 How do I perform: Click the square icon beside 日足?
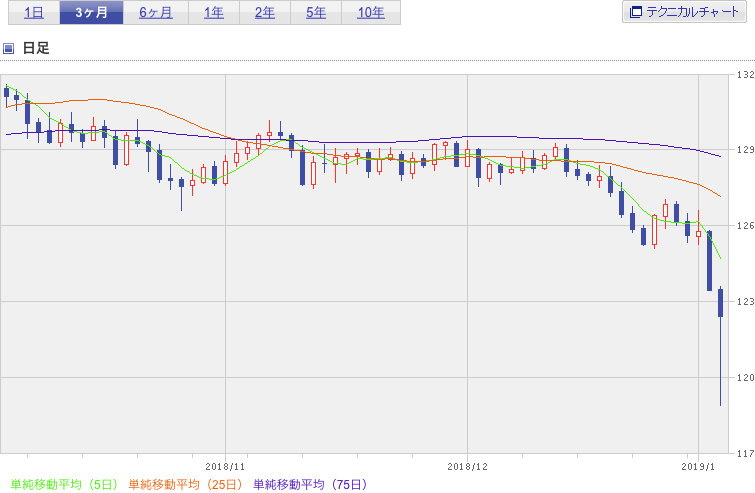(x=8, y=48)
